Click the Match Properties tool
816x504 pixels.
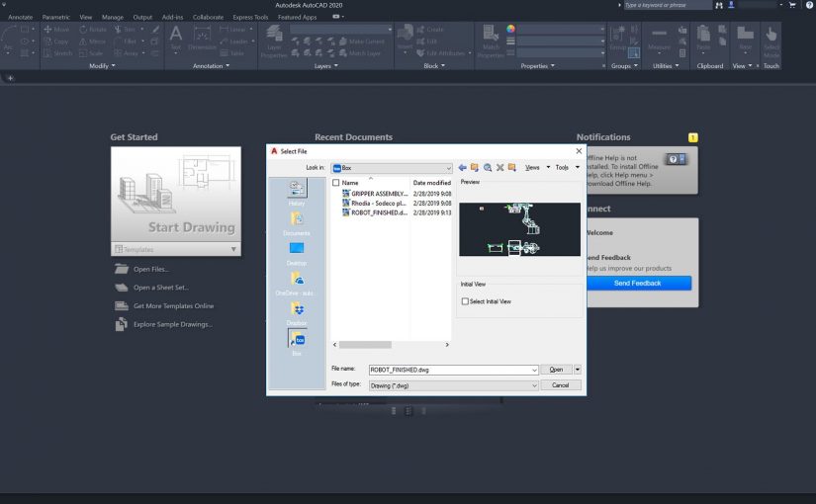491,41
